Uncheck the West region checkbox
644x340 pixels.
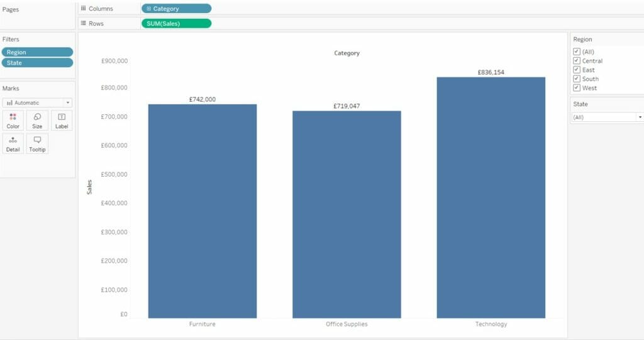[x=577, y=88]
